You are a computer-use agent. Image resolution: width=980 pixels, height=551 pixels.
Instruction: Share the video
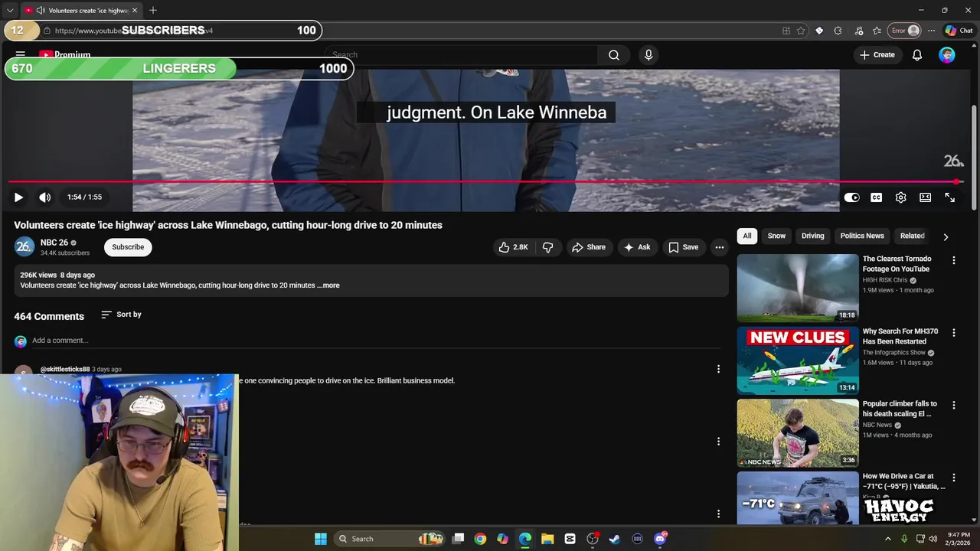pos(588,247)
